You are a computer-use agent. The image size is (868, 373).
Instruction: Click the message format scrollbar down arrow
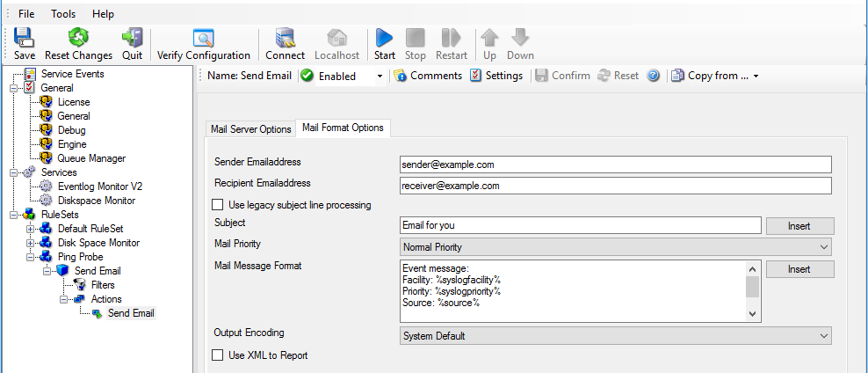pyautogui.click(x=752, y=314)
